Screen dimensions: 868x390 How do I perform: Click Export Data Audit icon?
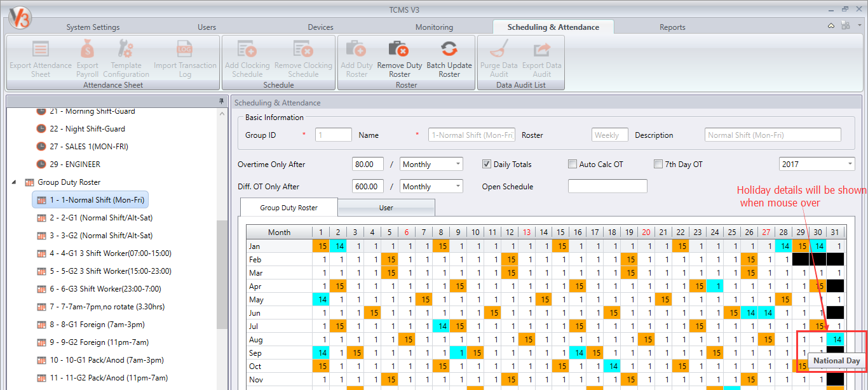tap(542, 50)
